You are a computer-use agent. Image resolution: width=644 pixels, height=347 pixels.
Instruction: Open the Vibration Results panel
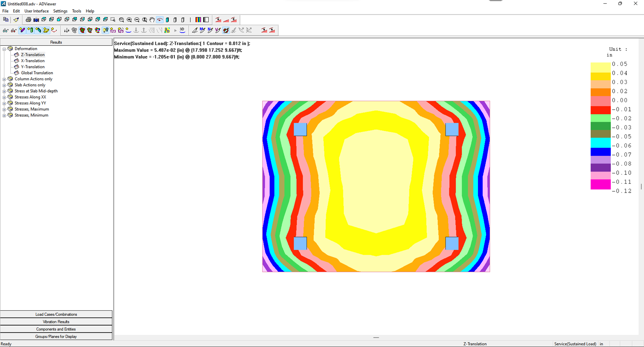56,322
